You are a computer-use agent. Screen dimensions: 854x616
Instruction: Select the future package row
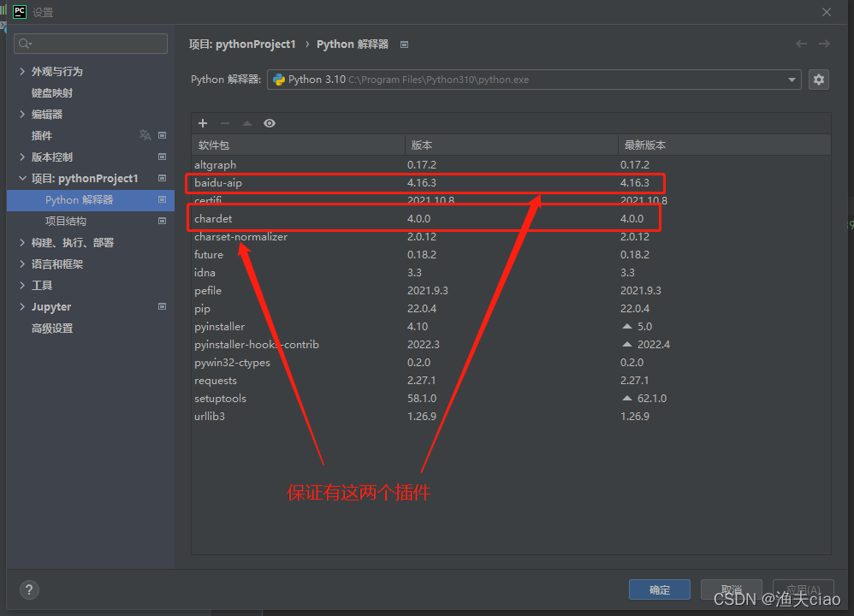coord(511,254)
